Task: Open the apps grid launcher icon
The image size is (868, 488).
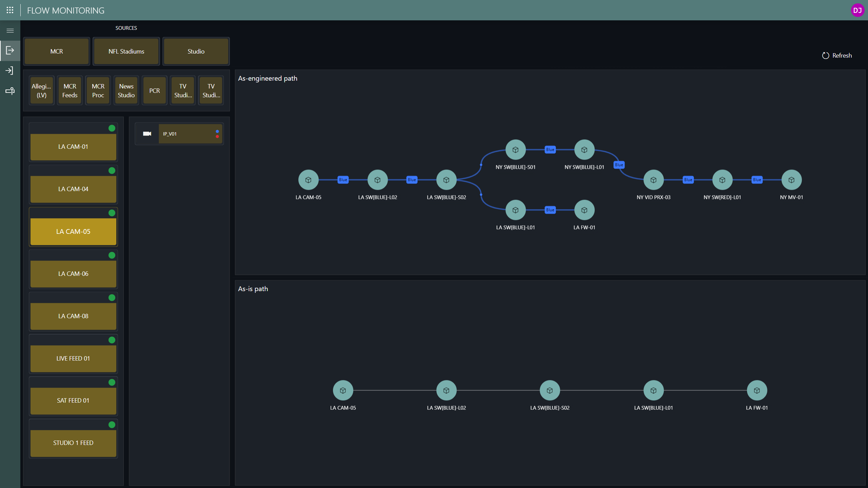Action: (10, 10)
